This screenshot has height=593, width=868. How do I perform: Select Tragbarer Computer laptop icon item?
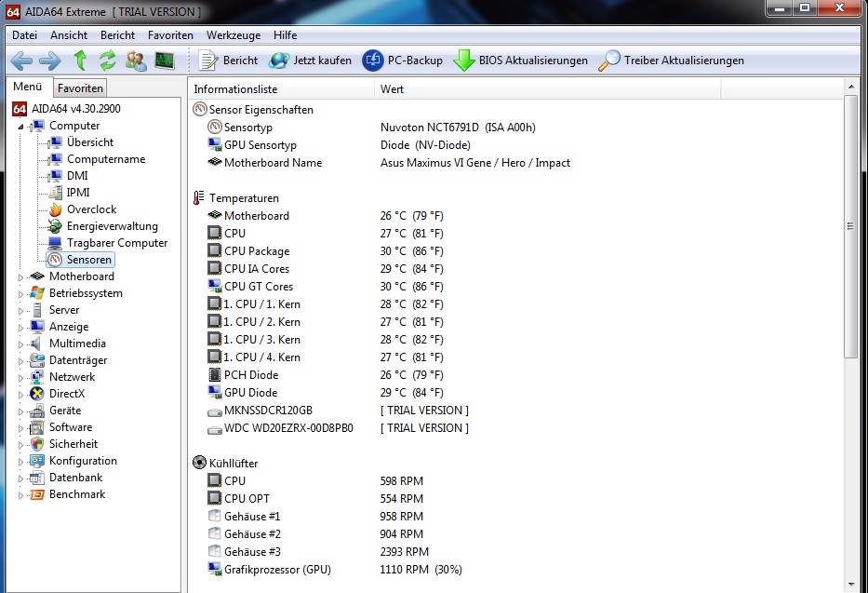point(55,243)
